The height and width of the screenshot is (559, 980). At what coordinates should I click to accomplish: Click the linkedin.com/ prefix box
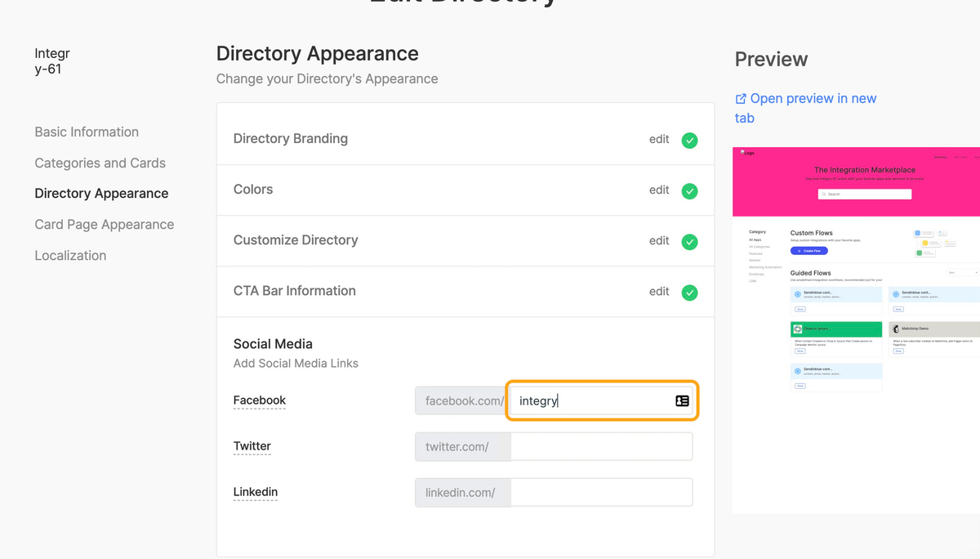[x=463, y=492]
